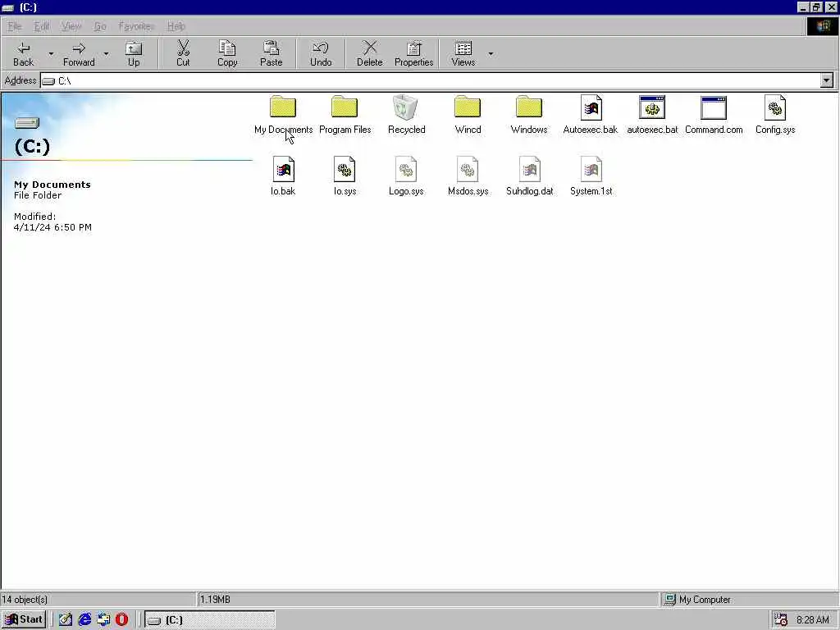Open Properties from the toolbar
The width and height of the screenshot is (840, 630).
click(413, 53)
